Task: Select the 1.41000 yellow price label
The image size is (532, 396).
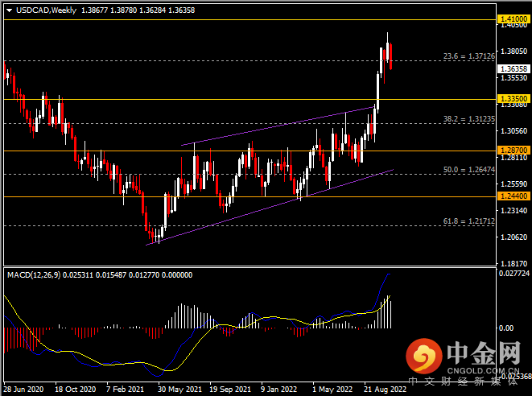Action: tap(513, 19)
